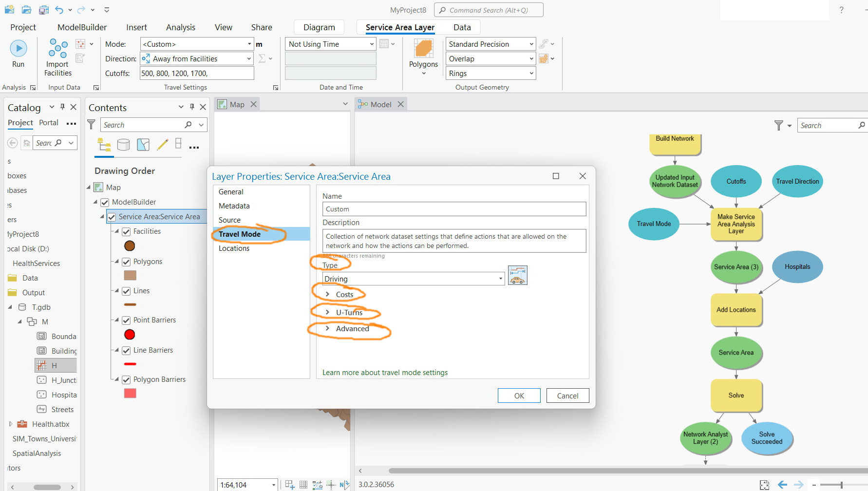Open the ModelBuilder ribbon tab
This screenshot has height=491, width=868.
coord(82,27)
